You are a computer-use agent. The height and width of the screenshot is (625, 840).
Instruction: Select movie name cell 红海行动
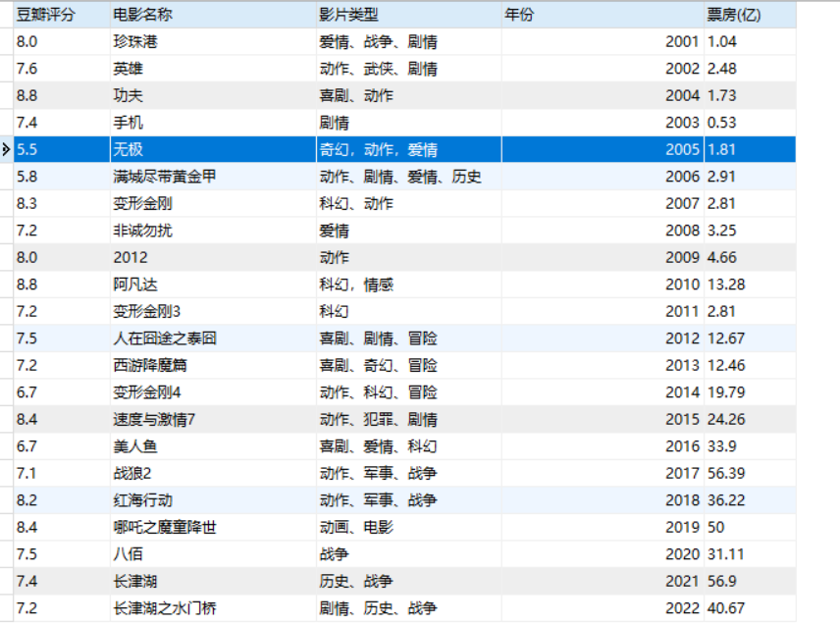pyautogui.click(x=213, y=499)
